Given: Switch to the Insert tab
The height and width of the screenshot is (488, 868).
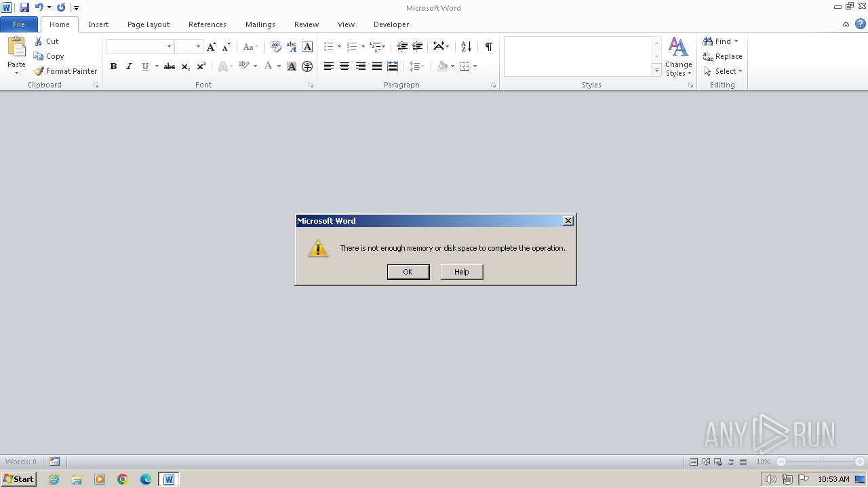Looking at the screenshot, I should click(x=98, y=24).
